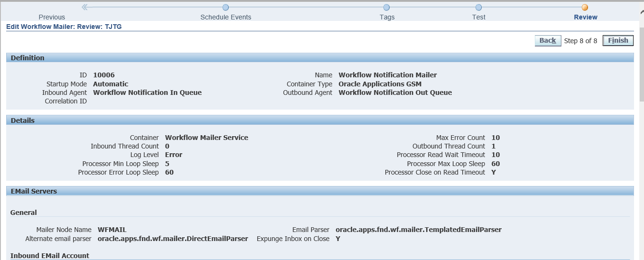Jump to Schedule Events step
The image size is (644, 260).
pos(226,17)
